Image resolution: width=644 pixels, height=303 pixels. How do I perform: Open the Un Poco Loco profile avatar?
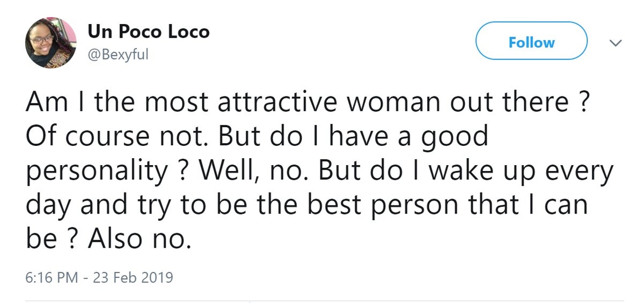pos(51,43)
